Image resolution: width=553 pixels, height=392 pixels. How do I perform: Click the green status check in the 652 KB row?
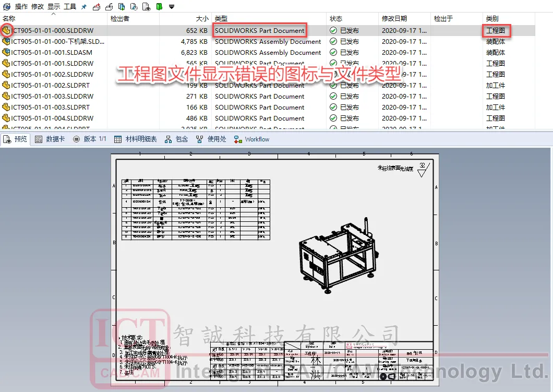coord(333,30)
